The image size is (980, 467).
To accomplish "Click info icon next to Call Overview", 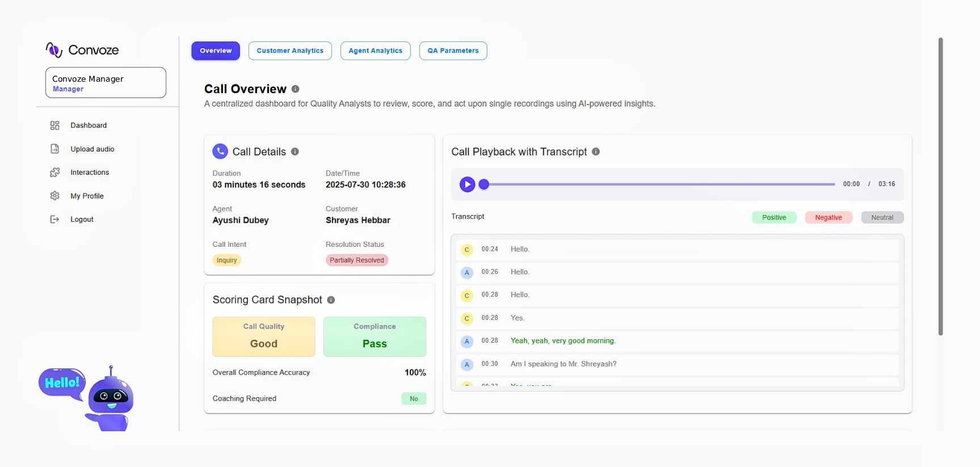I will 295,89.
